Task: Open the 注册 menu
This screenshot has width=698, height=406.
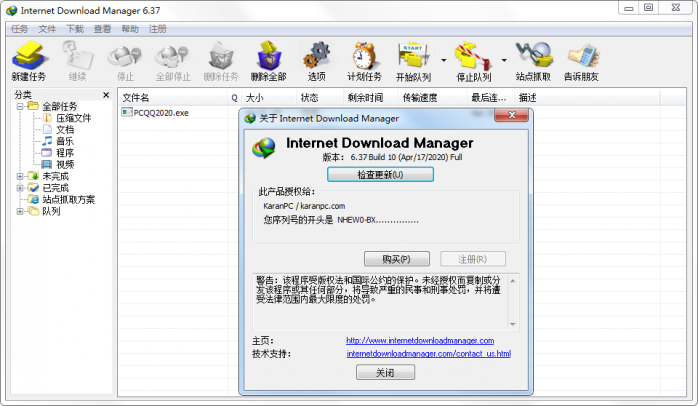Action: pos(157,29)
